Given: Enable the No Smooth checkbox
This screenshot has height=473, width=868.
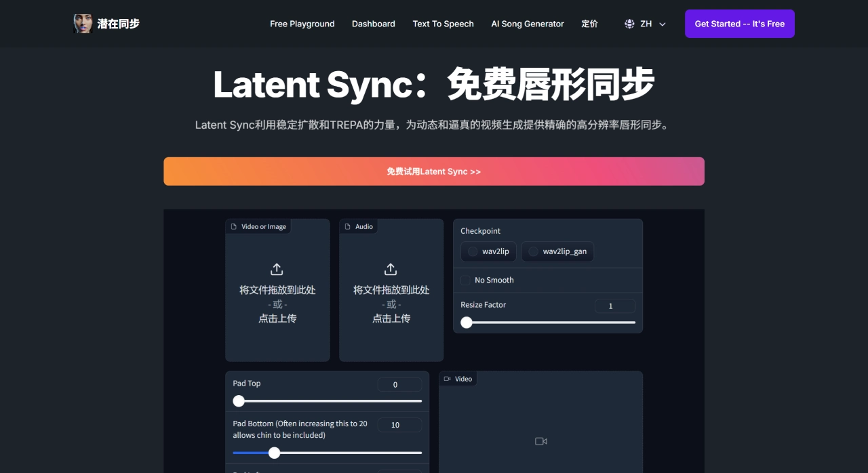Looking at the screenshot, I should click(465, 280).
